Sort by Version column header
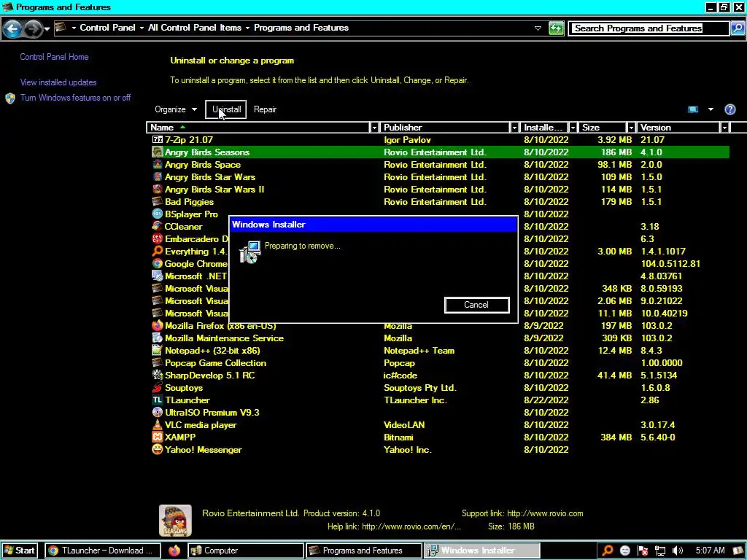The width and height of the screenshot is (747, 560). click(678, 128)
